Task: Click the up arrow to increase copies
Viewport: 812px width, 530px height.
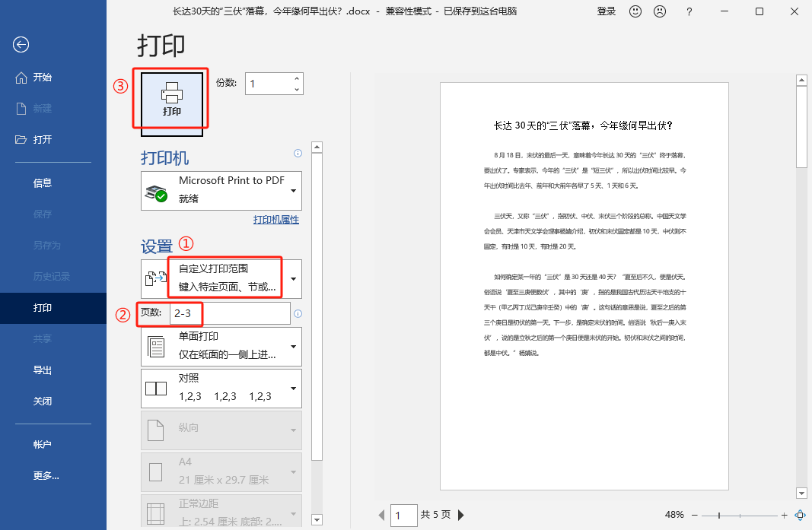Action: pos(295,78)
